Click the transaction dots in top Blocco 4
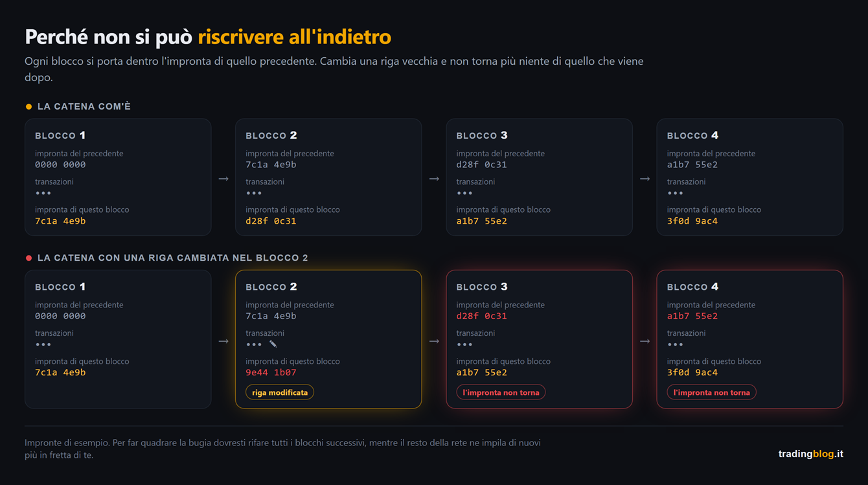 coord(675,193)
